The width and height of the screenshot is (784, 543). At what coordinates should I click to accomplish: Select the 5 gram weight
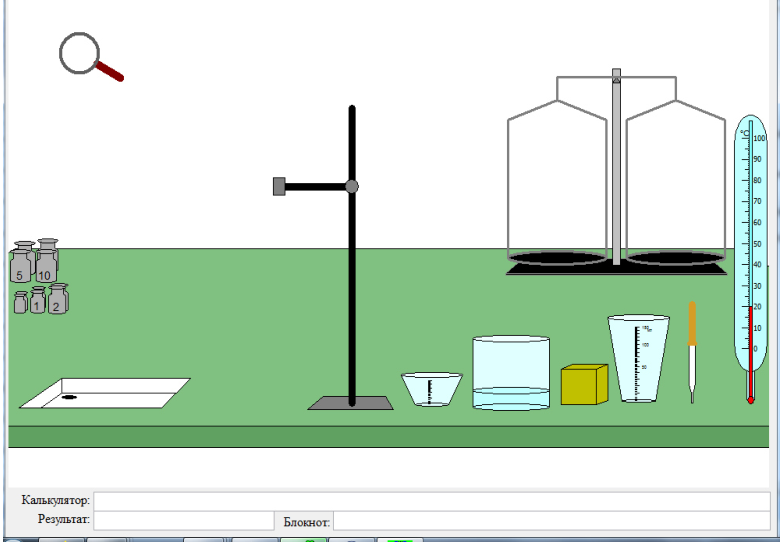coord(20,266)
